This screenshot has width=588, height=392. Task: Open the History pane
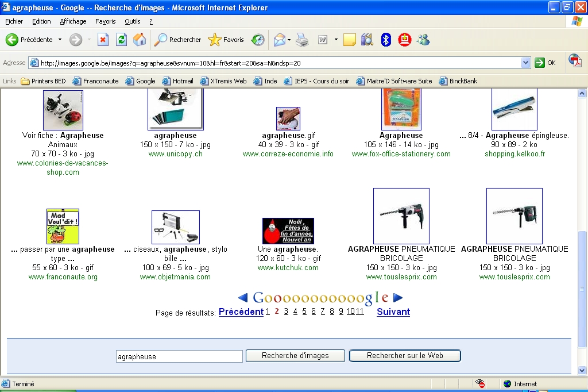point(258,40)
